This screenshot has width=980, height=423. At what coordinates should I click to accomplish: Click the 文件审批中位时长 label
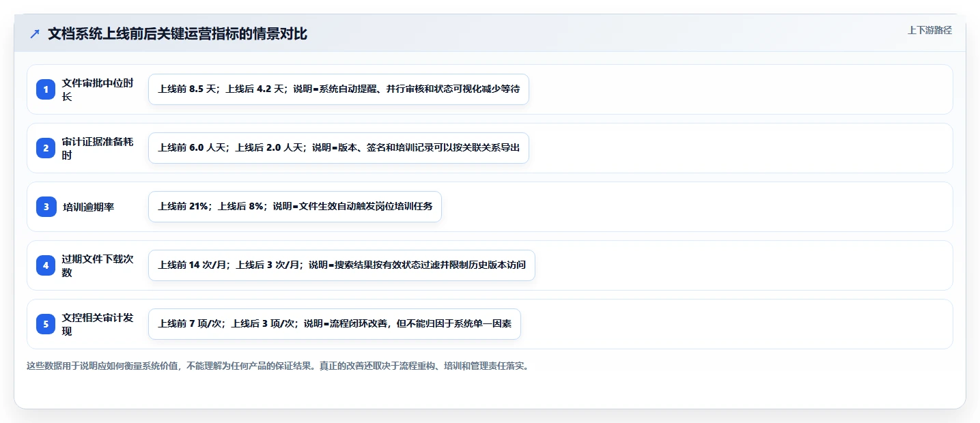98,89
